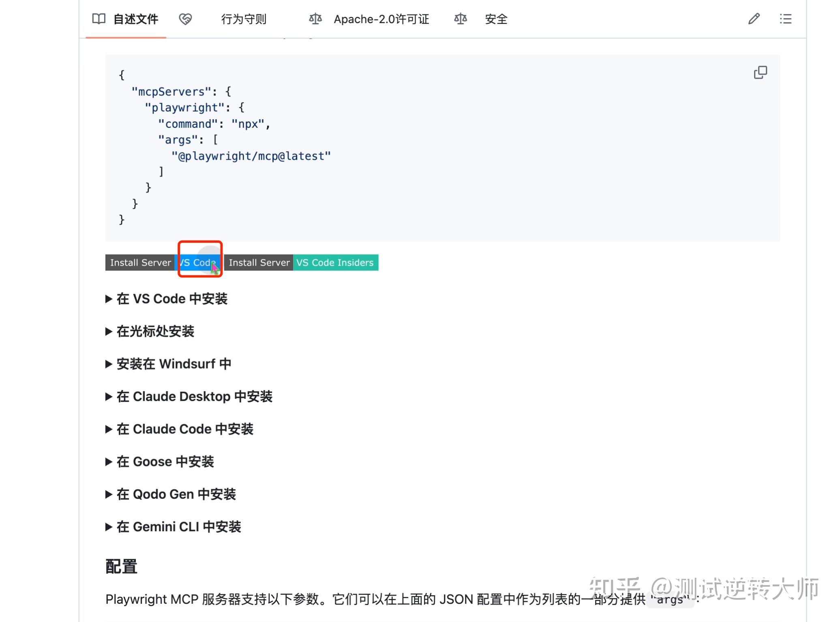The height and width of the screenshot is (622, 840).
Task: Open the outline list icon
Action: 785,19
